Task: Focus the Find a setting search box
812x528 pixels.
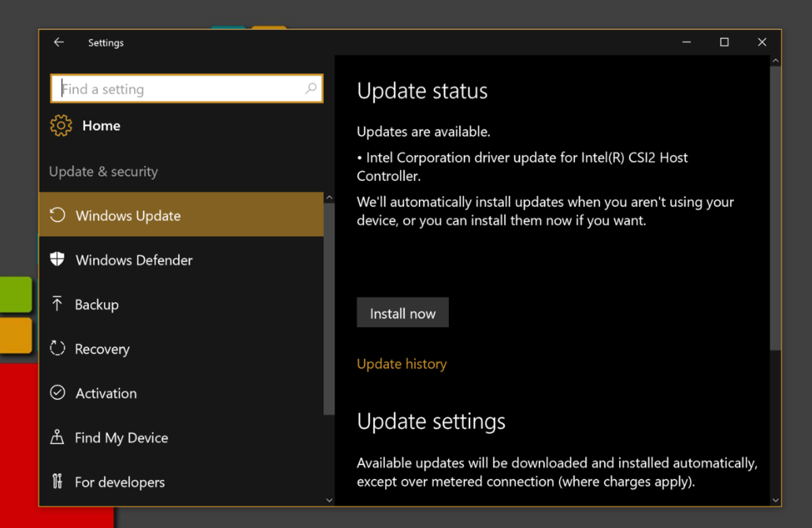Action: [187, 88]
